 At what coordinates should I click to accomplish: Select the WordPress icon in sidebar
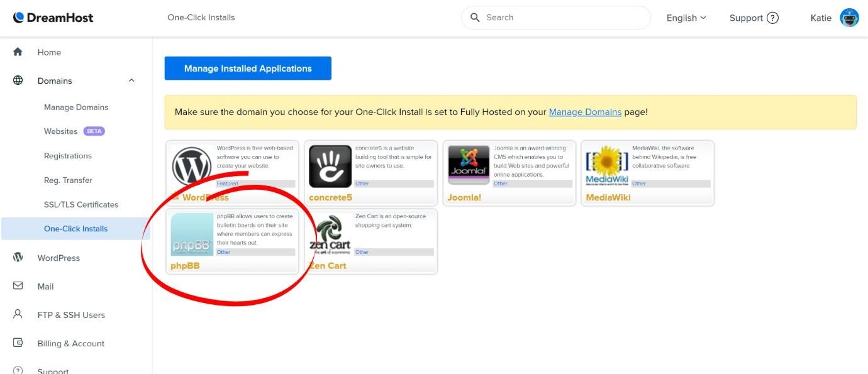coord(18,258)
